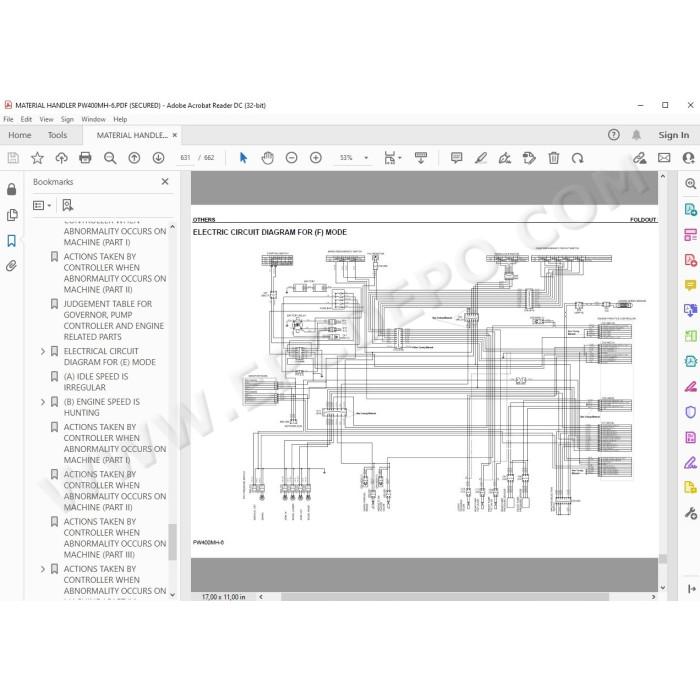
Task: Open the Edit menu
Action: point(26,119)
